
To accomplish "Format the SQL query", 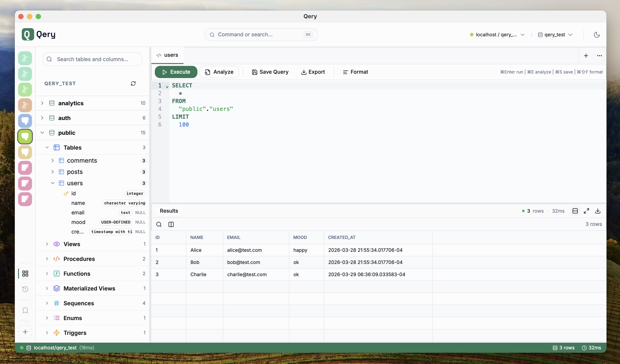I will pos(355,72).
